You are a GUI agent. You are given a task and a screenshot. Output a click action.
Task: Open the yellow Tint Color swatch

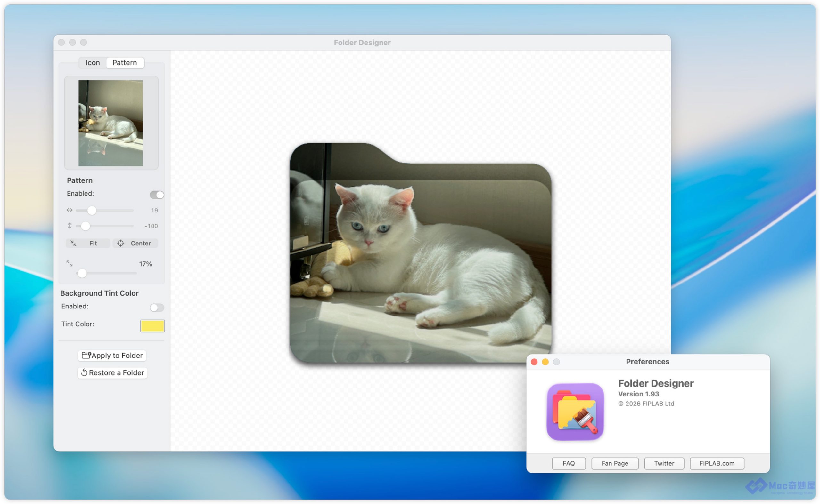(x=152, y=326)
